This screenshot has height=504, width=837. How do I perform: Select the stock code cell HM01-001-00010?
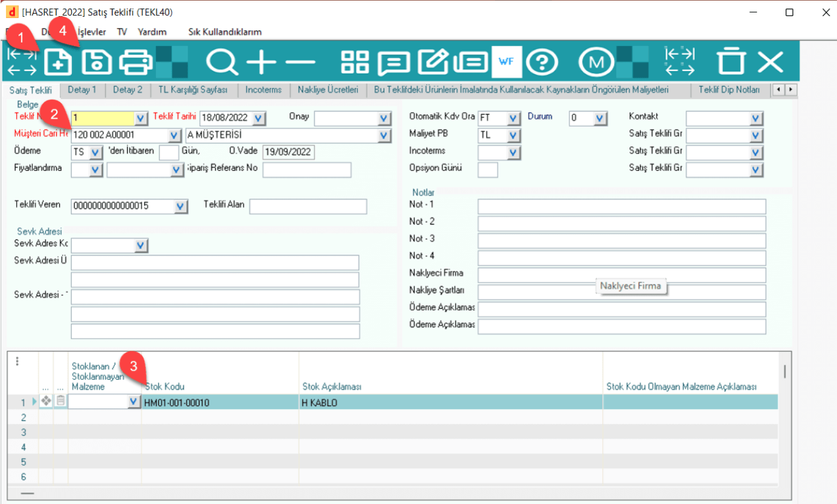tap(220, 402)
